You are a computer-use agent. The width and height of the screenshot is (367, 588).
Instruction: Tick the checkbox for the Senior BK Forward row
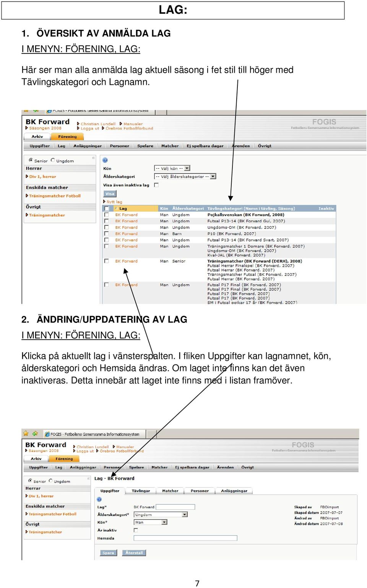click(107, 261)
